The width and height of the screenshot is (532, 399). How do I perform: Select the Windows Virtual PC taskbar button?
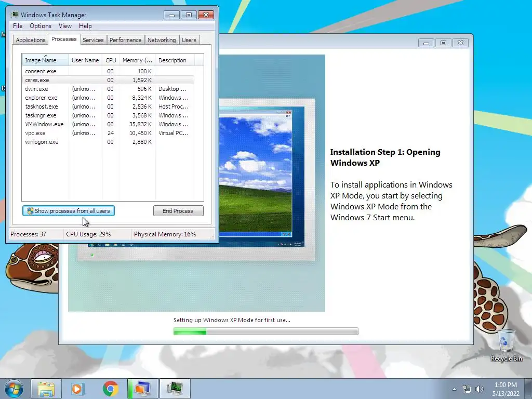pyautogui.click(x=143, y=389)
